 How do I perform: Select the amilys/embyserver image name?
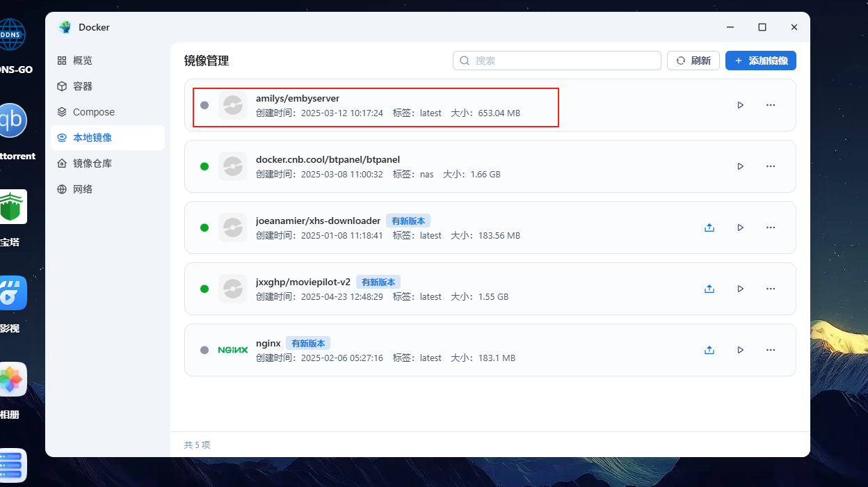tap(298, 98)
